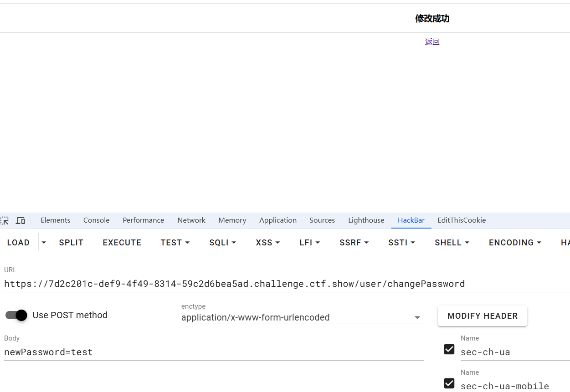570x392 pixels.
Task: Click the 返回 link
Action: [x=432, y=42]
